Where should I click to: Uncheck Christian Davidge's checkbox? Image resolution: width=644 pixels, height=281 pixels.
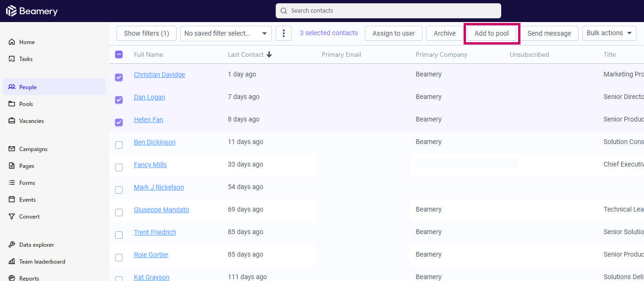pos(119,77)
